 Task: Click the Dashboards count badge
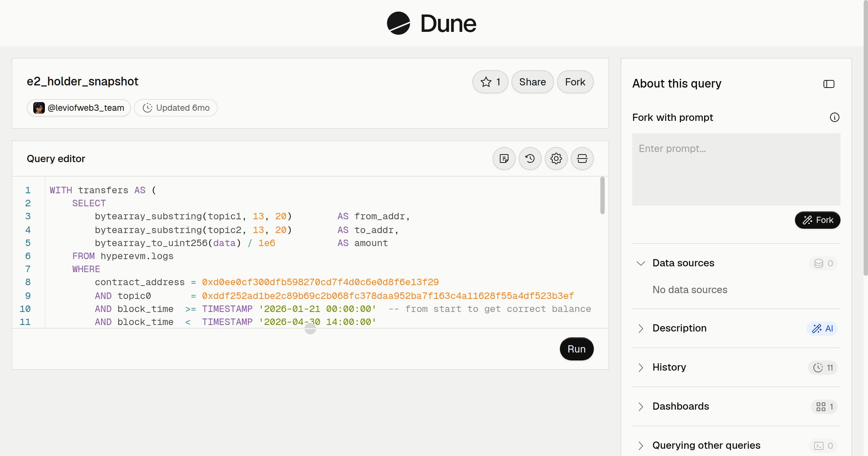point(824,406)
